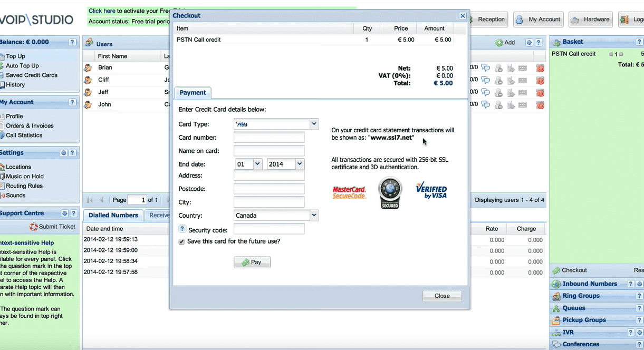The width and height of the screenshot is (644, 350).
Task: Open the Card Type dropdown
Action: 314,124
